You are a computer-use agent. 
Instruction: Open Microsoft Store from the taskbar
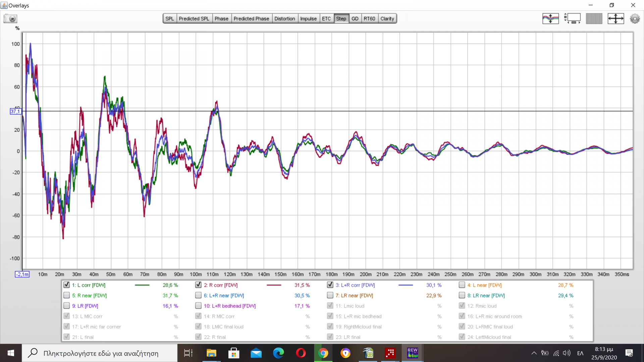(234, 353)
